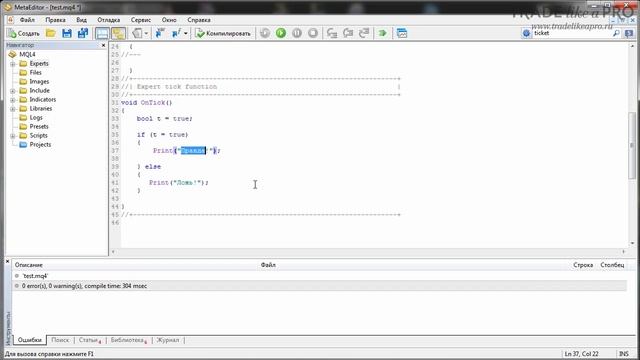The image size is (640, 360).
Task: Click the globe icon left of search field
Action: [527, 33]
